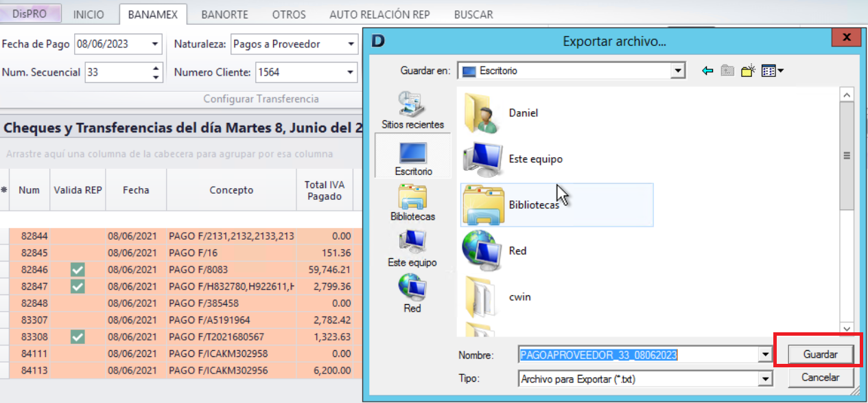Expand the Tipo file type dropdown
Image resolution: width=868 pixels, height=403 pixels.
[765, 378]
